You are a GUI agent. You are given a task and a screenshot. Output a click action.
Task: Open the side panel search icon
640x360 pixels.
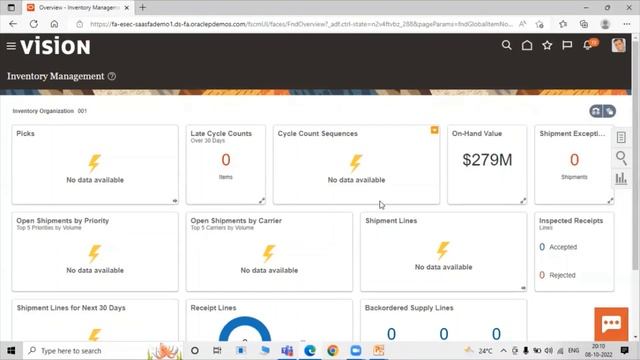coord(621,158)
